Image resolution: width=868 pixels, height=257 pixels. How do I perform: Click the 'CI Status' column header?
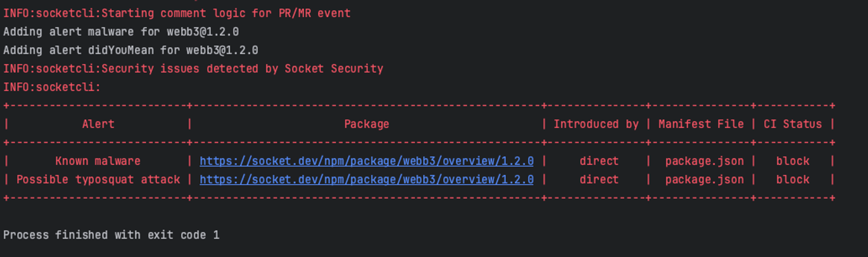point(793,124)
